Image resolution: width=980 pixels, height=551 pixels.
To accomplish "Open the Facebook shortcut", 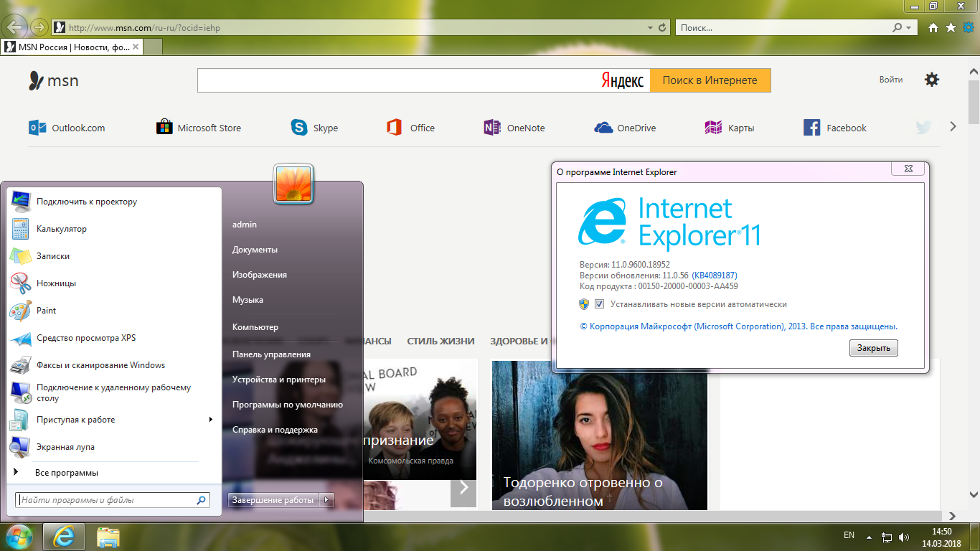I will (x=835, y=128).
